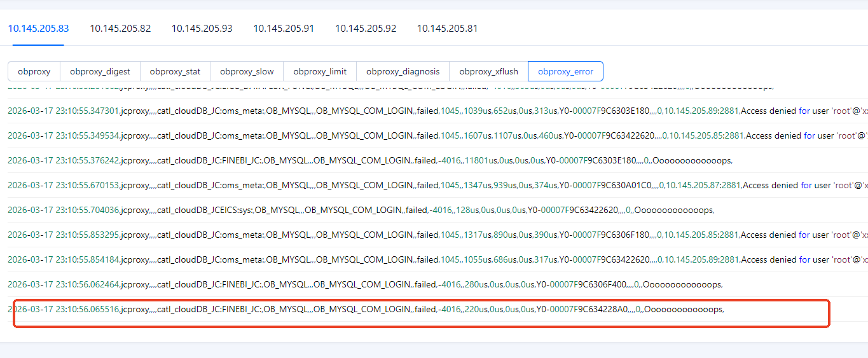Switch to the 10.145.205.83 tab
The width and height of the screenshot is (868, 358).
click(38, 29)
